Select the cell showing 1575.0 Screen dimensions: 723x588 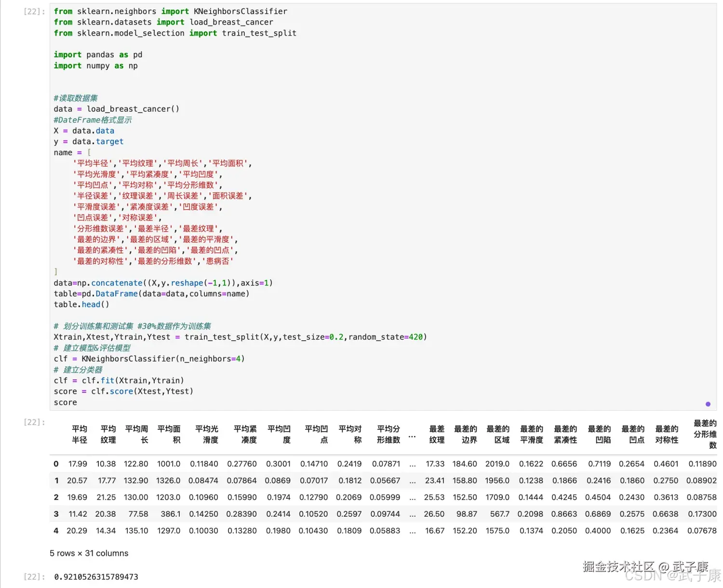(497, 530)
